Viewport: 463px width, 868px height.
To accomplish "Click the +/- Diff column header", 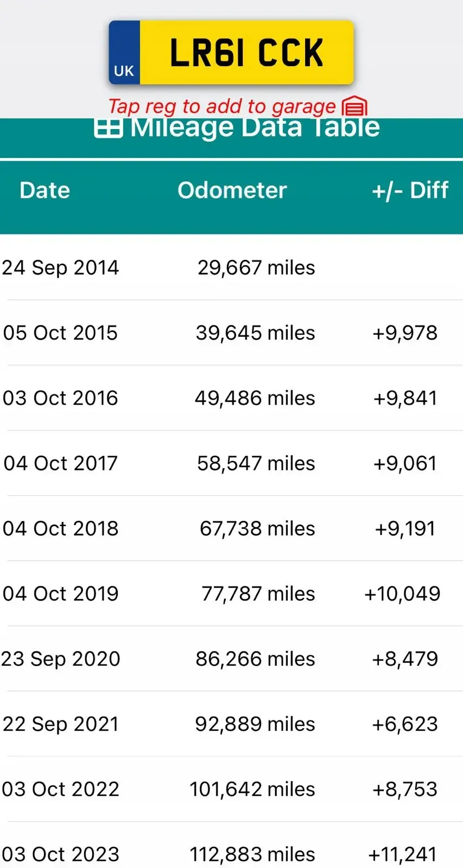I will 410,190.
